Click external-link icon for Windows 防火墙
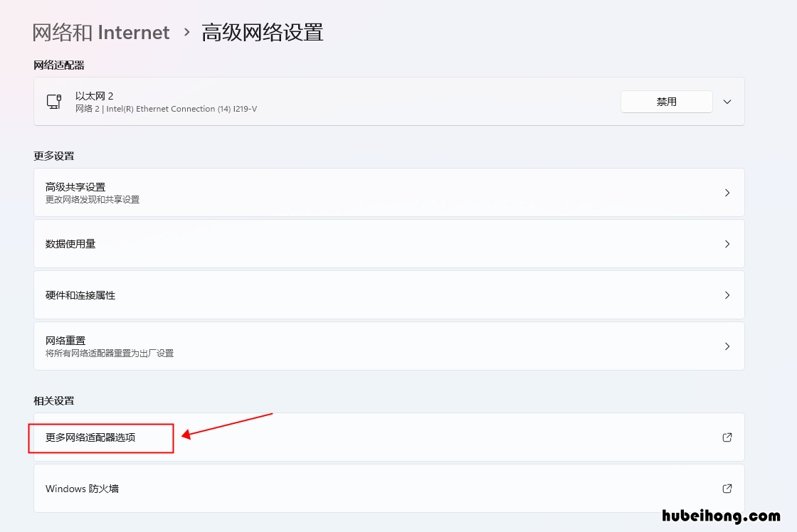Viewport: 797px width, 532px height. click(x=727, y=489)
